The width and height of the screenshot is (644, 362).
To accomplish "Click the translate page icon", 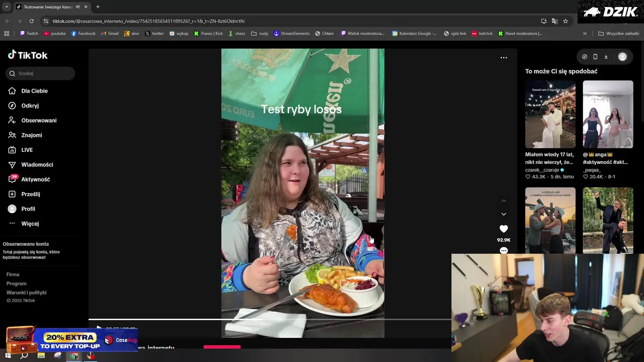I will pyautogui.click(x=554, y=21).
